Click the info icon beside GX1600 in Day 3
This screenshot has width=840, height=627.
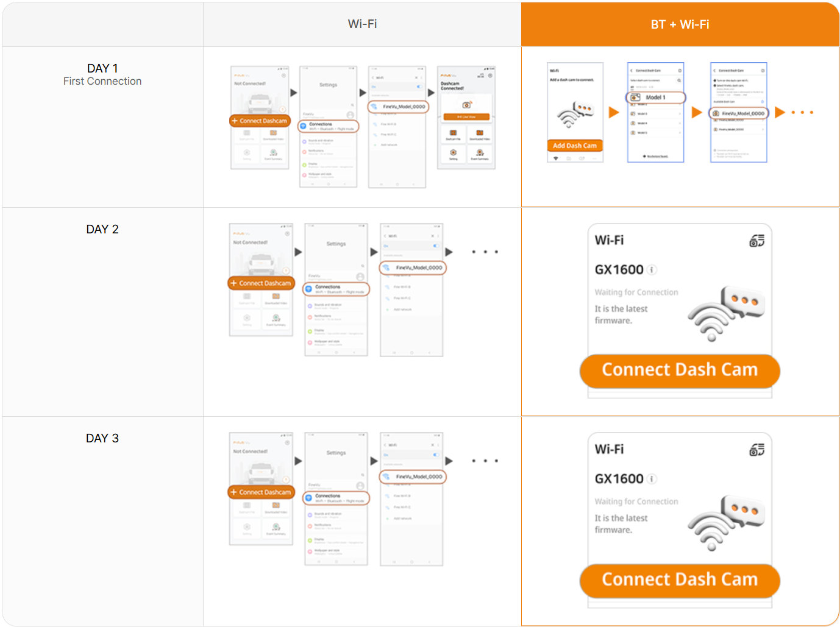[652, 479]
